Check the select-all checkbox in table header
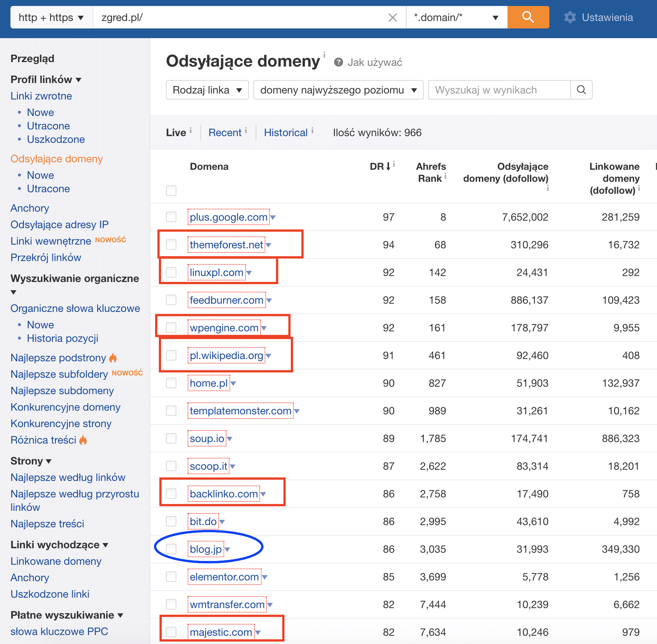Viewport: 657px width, 644px height. [171, 191]
